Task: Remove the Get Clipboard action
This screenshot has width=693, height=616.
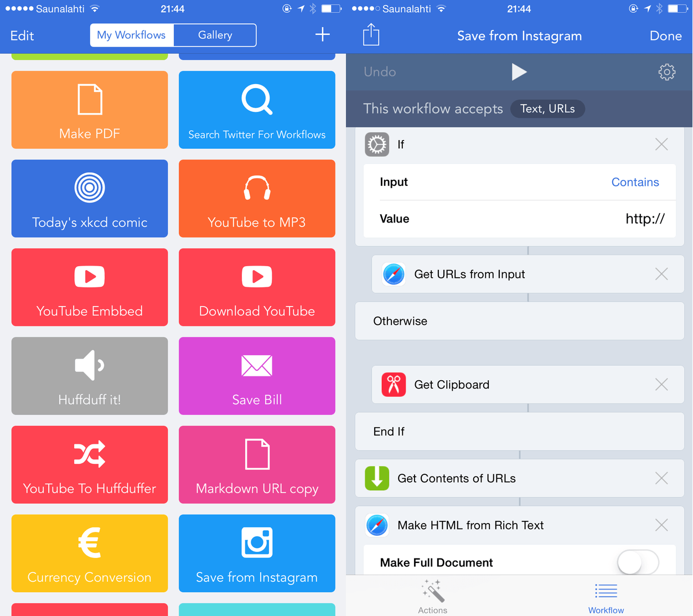Action: (x=661, y=385)
